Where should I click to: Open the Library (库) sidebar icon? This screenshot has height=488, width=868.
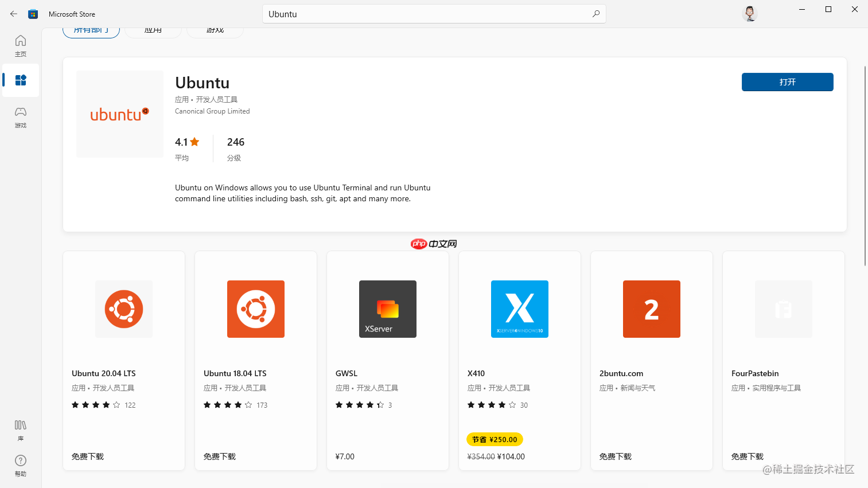21,430
